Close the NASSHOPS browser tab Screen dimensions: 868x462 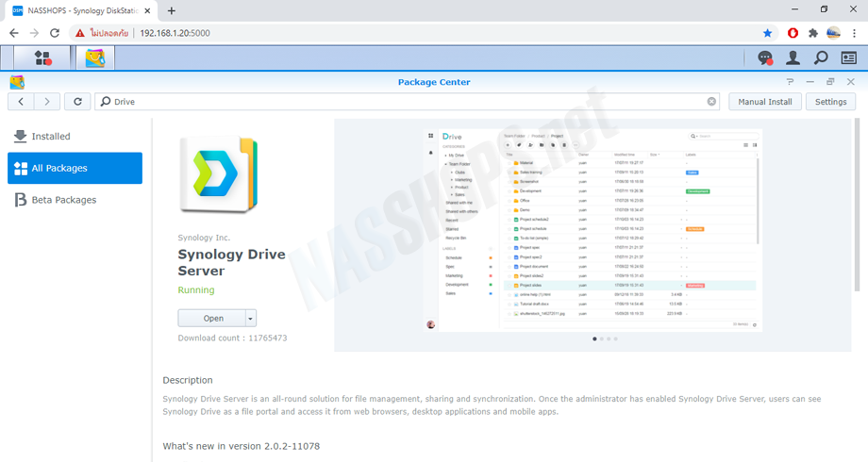147,10
